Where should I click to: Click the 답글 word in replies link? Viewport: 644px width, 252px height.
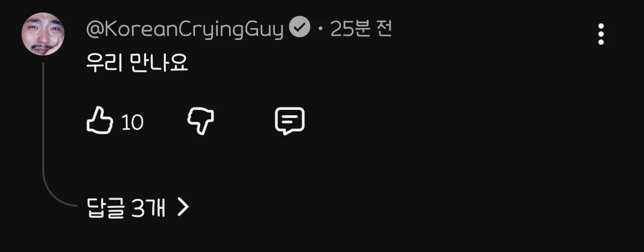click(x=105, y=208)
